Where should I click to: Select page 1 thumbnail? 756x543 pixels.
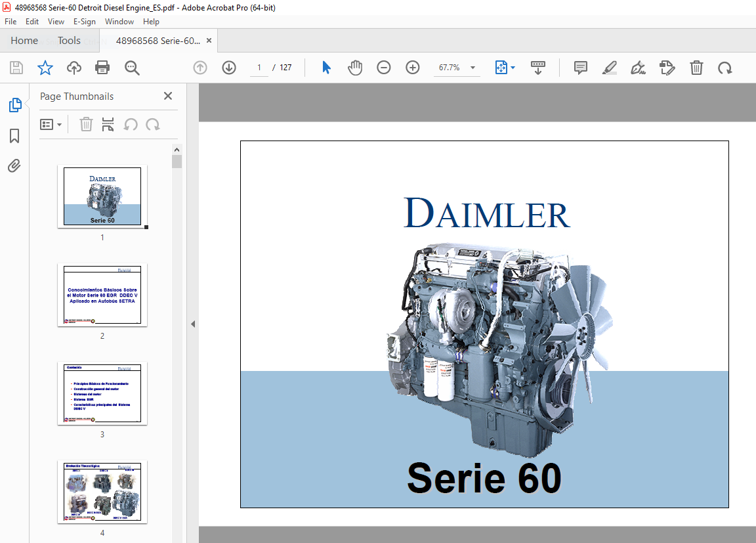tap(102, 196)
